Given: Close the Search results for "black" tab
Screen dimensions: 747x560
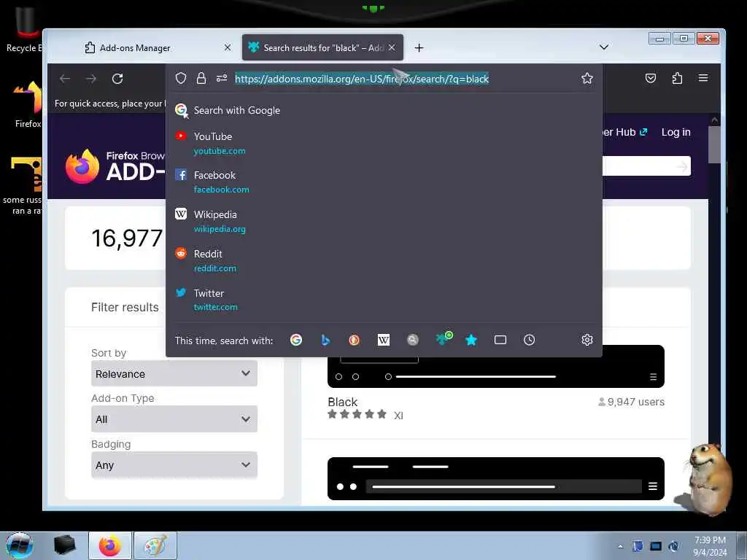Looking at the screenshot, I should pyautogui.click(x=392, y=47).
